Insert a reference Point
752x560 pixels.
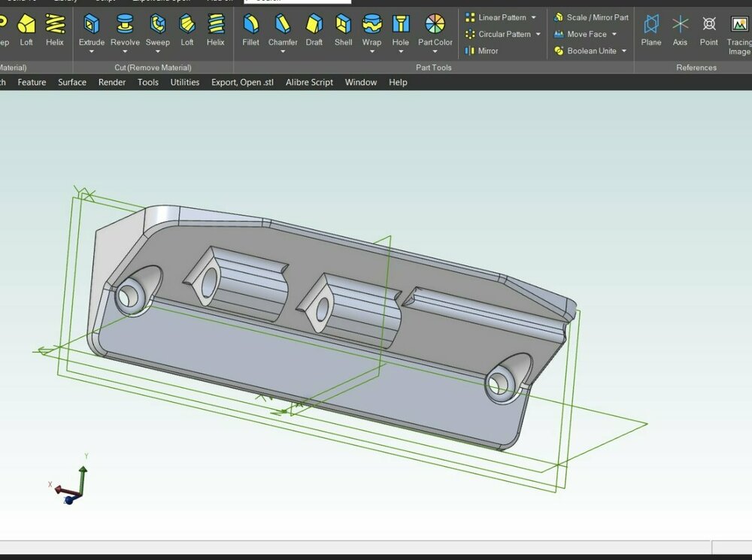[709, 30]
